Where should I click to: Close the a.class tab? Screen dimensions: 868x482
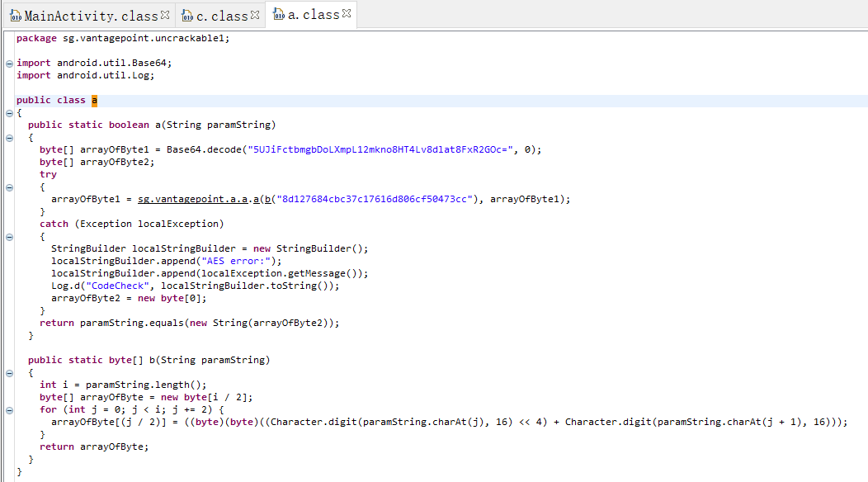tap(347, 13)
